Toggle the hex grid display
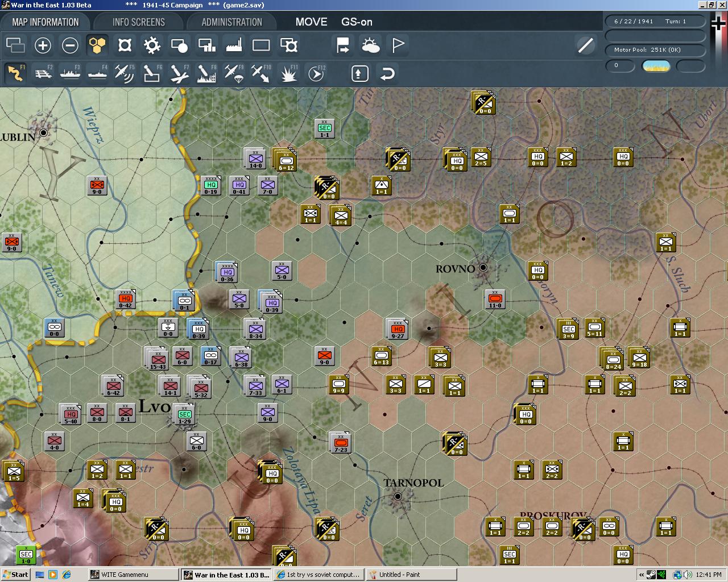The height and width of the screenshot is (582, 728). [x=97, y=45]
